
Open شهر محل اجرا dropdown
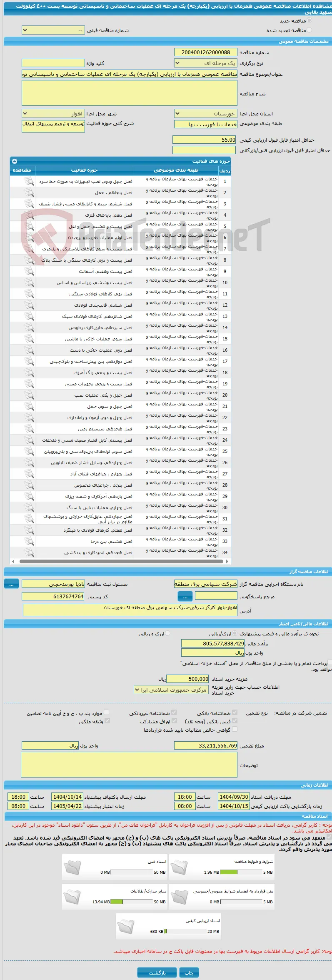coord(53,114)
